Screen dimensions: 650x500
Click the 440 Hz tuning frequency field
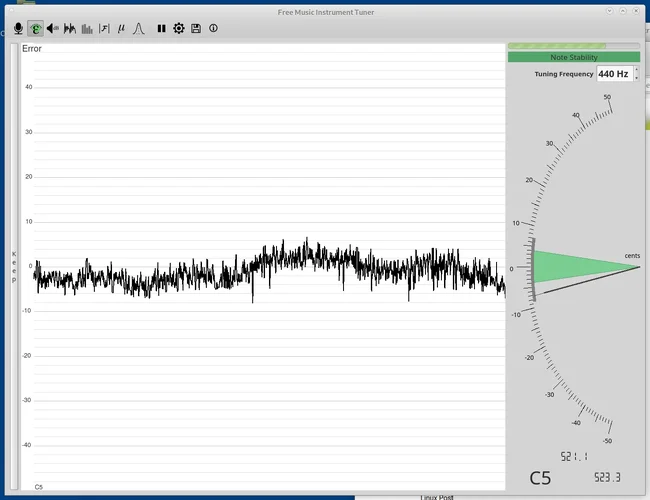point(613,74)
